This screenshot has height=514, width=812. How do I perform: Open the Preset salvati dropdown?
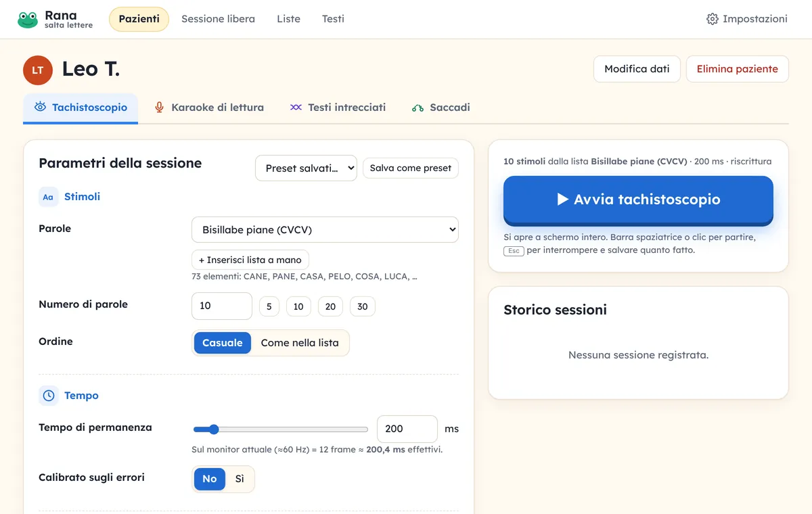pyautogui.click(x=306, y=168)
